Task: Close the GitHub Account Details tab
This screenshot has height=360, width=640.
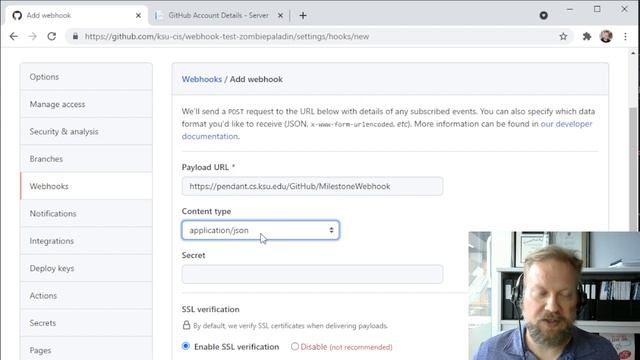Action: pos(280,16)
